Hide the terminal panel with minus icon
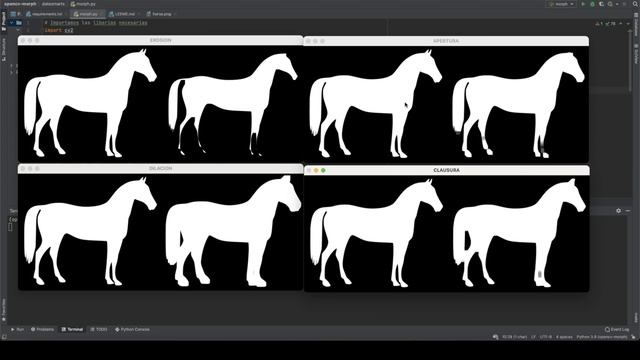 pyautogui.click(x=628, y=211)
